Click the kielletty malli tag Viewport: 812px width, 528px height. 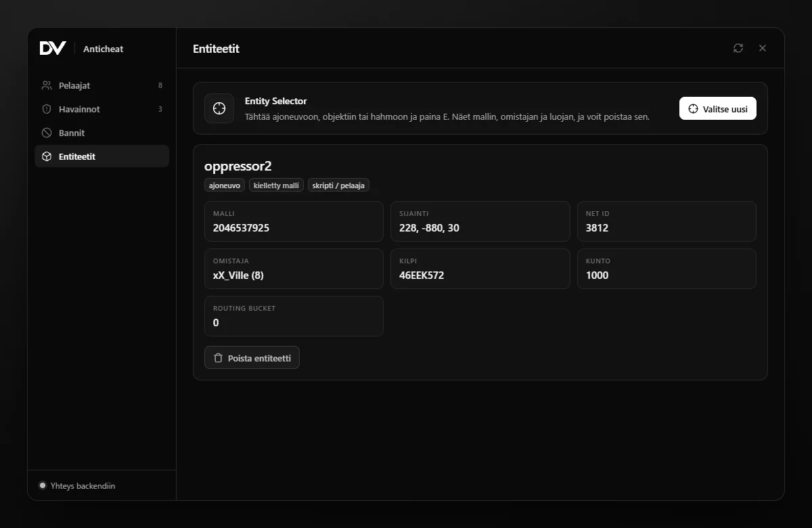click(x=276, y=185)
